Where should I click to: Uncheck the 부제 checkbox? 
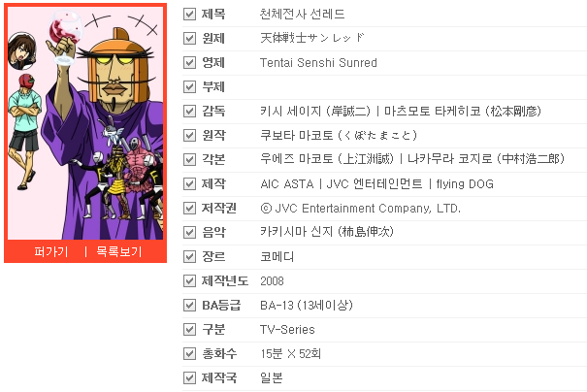(x=189, y=87)
